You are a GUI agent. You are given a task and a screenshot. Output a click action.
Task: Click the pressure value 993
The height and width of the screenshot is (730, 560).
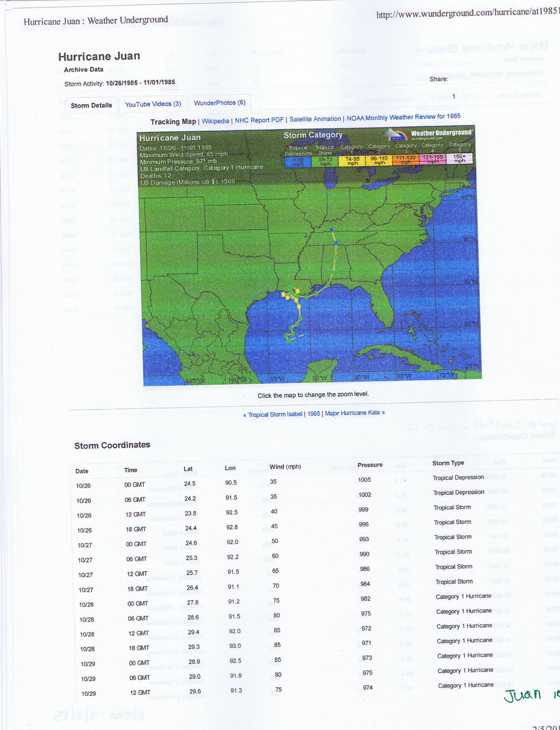click(x=364, y=539)
